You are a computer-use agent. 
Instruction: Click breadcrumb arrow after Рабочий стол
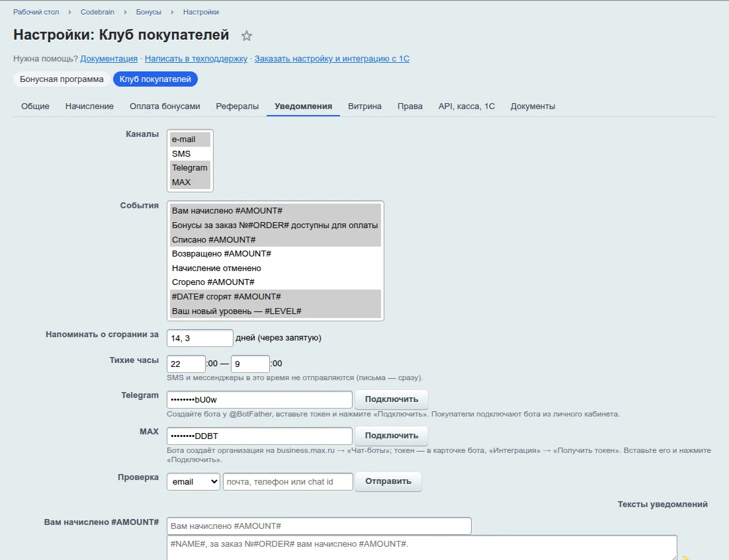(69, 12)
